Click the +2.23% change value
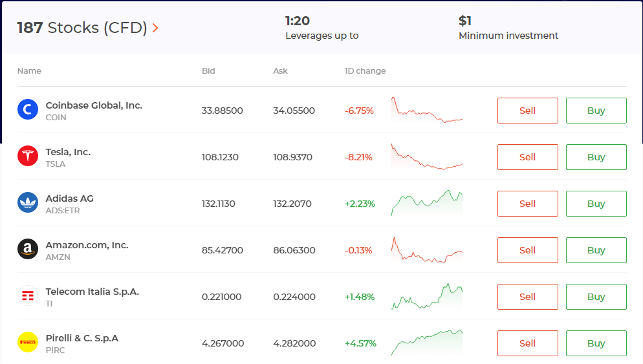 tap(360, 204)
